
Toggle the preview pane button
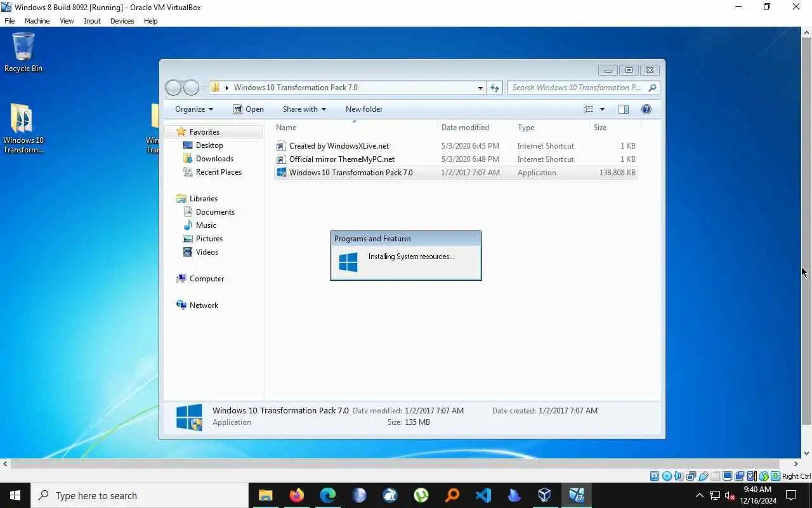click(x=624, y=109)
